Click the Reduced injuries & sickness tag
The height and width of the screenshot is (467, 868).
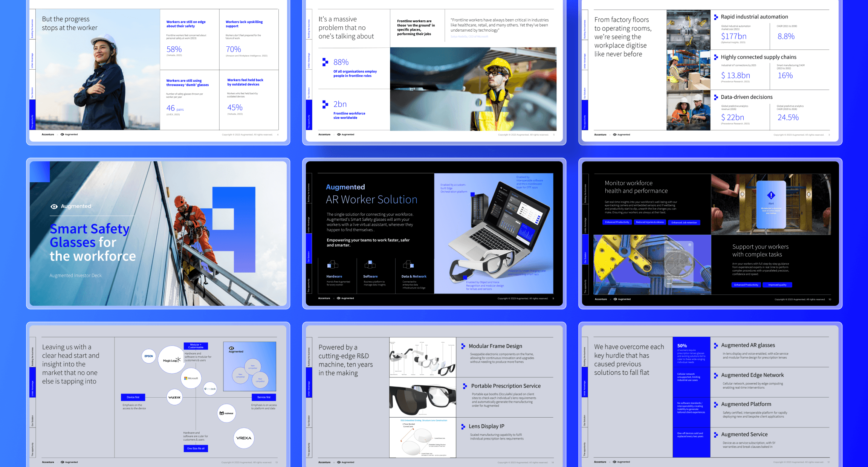tap(650, 222)
